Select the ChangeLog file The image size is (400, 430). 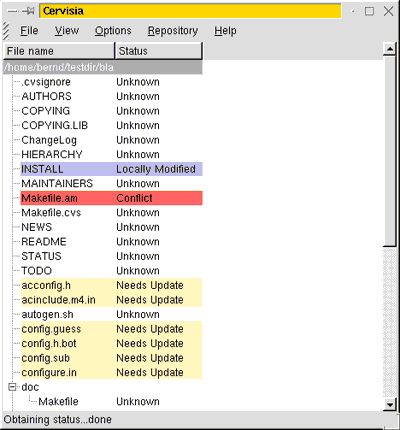click(49, 140)
